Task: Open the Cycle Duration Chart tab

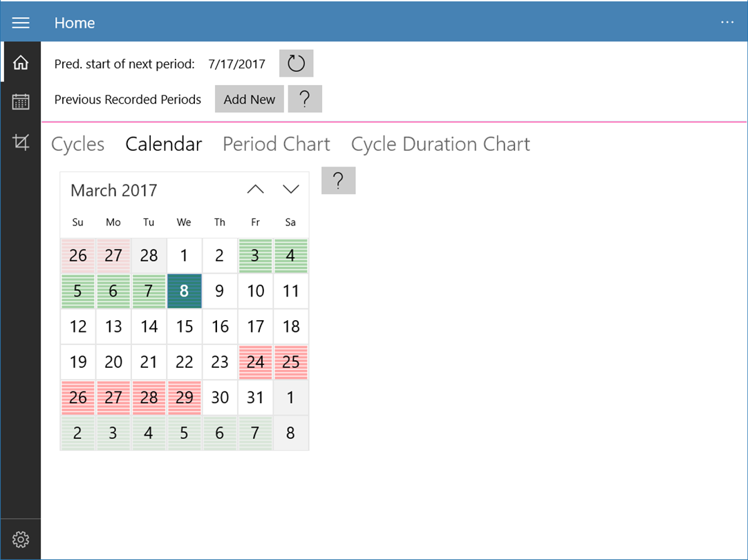Action: pos(440,144)
